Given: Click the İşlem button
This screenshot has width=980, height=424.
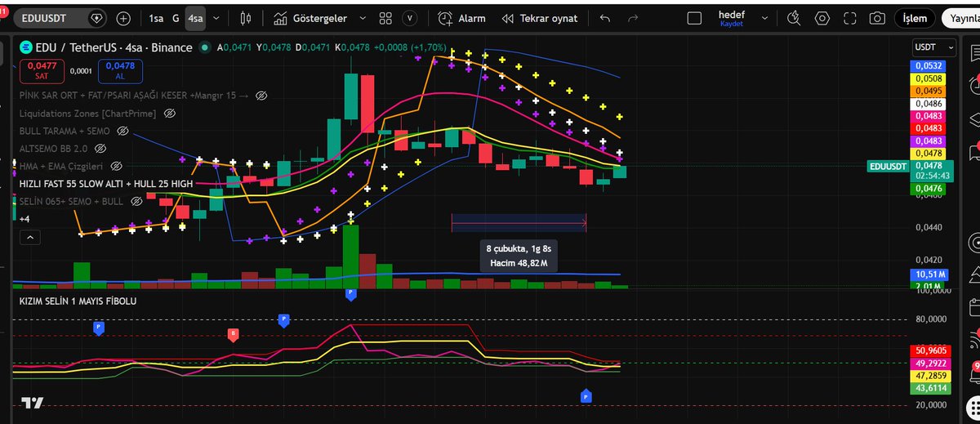Looking at the screenshot, I should pyautogui.click(x=915, y=18).
